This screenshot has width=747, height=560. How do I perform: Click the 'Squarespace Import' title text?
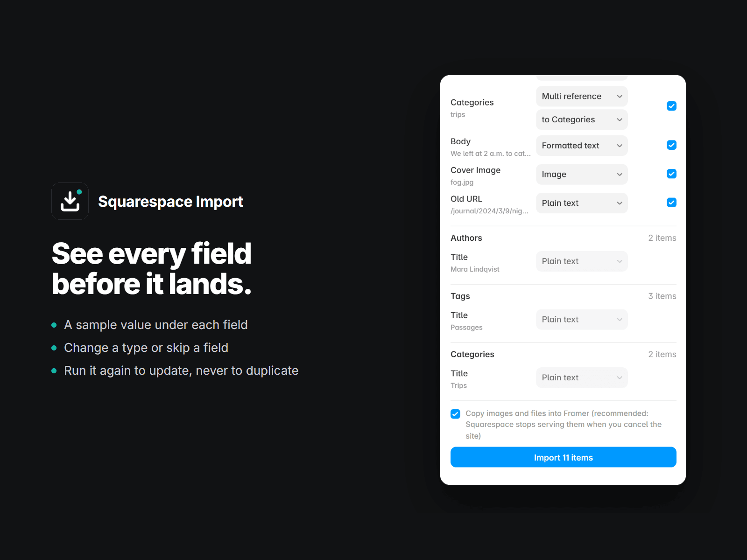(170, 202)
